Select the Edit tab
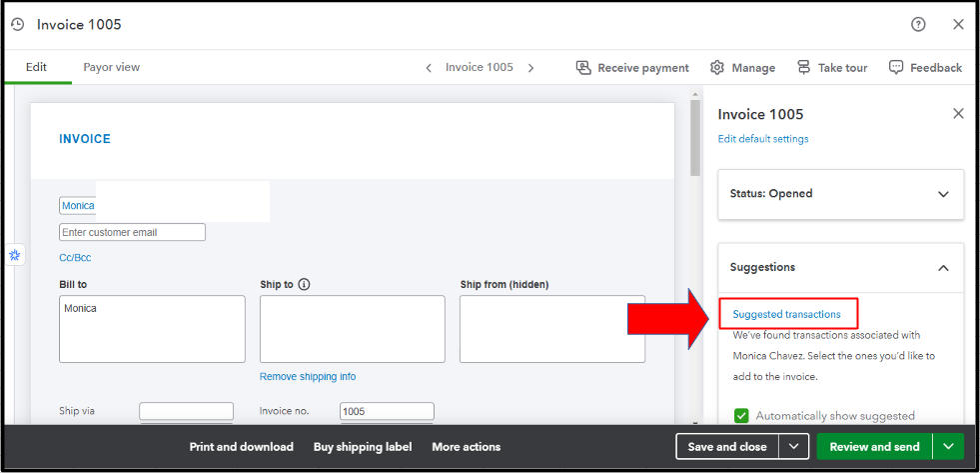Viewport: 980px width, 473px height. coord(36,67)
